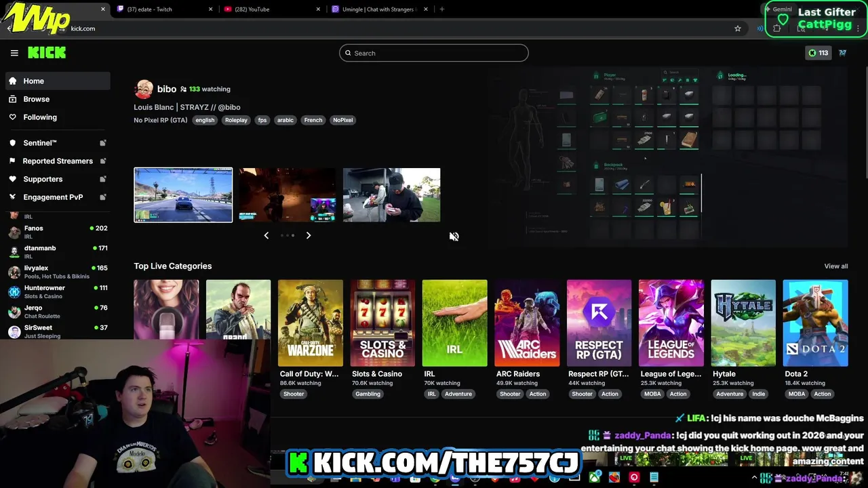Screen dimensions: 868x488
Task: Open the No Pixel RP (GTA) category link
Action: (161, 120)
